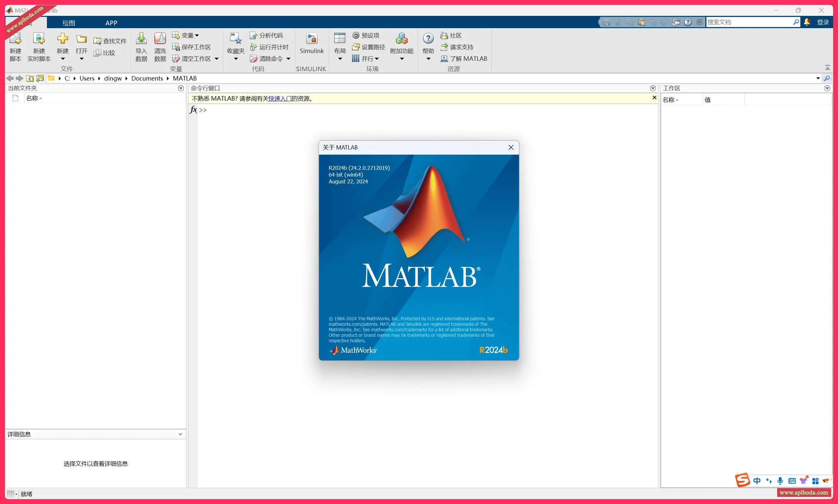Expand the Layout (布局) dropdown
Image resolution: width=838 pixels, height=504 pixels.
point(340,59)
